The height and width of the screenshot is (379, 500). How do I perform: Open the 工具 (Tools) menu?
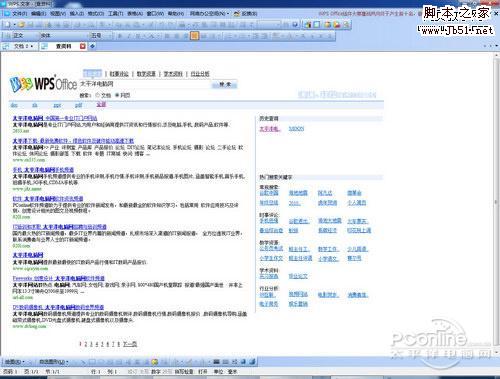pos(116,14)
